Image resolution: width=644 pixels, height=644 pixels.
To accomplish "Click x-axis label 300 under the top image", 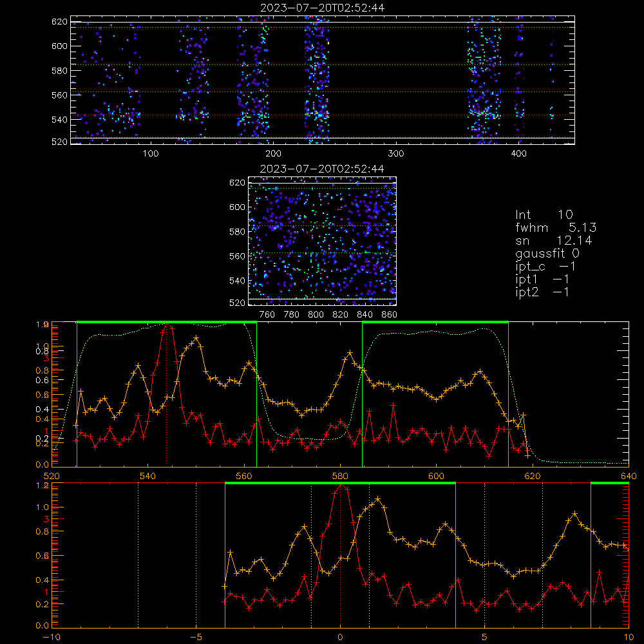I will (x=396, y=154).
